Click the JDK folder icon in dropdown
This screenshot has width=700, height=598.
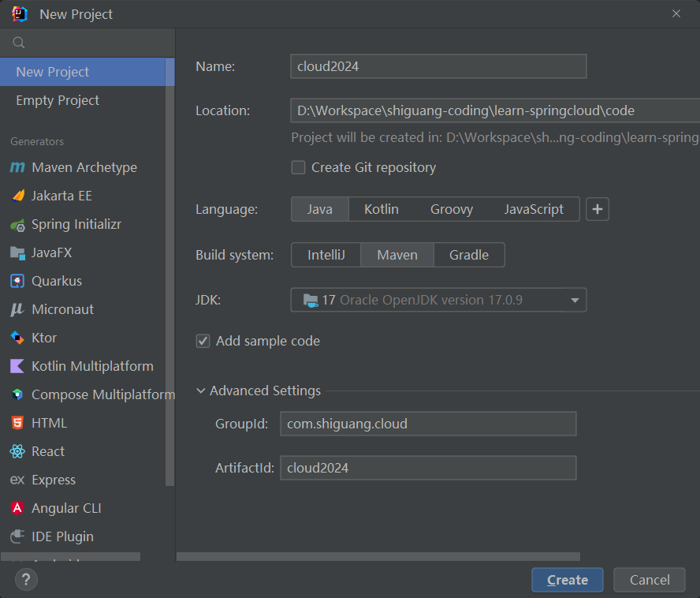(x=311, y=300)
